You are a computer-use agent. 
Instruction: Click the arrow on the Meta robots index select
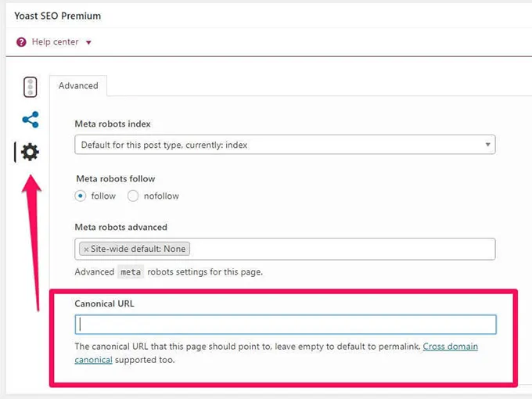(487, 145)
